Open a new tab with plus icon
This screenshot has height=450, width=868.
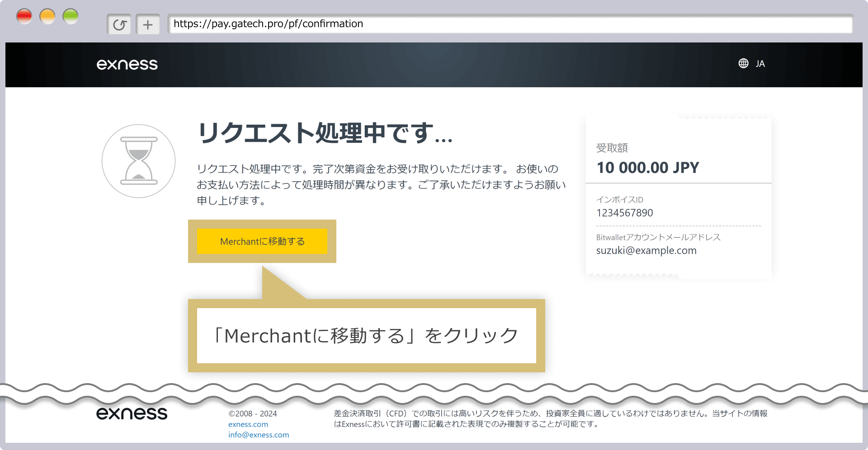coord(148,24)
